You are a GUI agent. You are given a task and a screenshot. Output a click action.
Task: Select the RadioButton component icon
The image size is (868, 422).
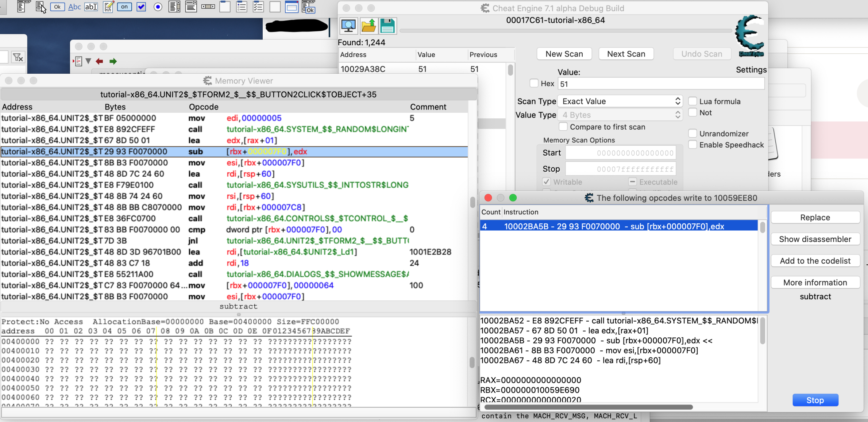158,7
